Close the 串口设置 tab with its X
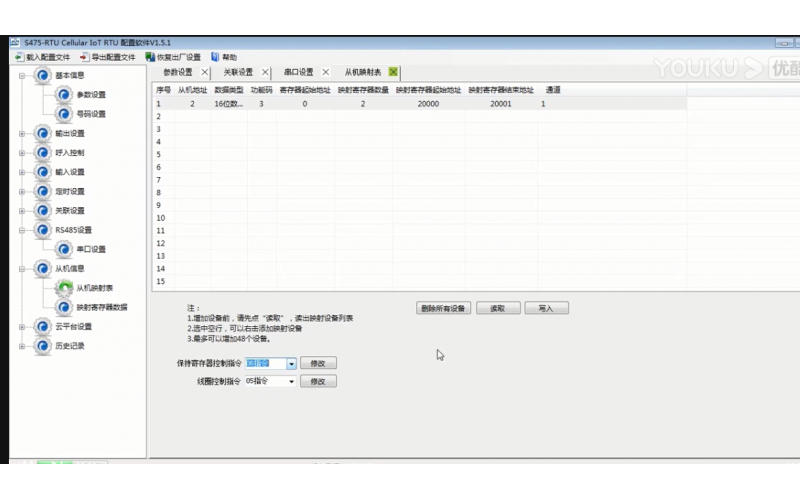The image size is (800, 500). coord(326,72)
